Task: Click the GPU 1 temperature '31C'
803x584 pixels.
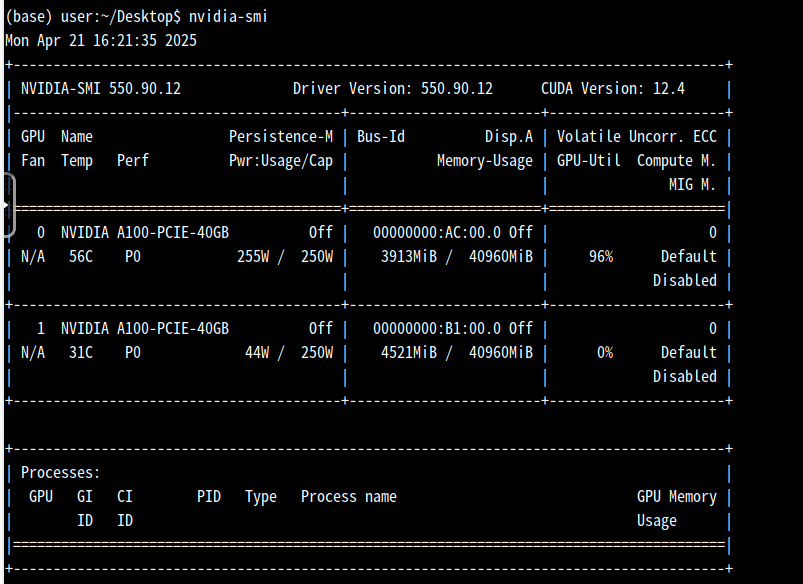Action: [x=81, y=352]
